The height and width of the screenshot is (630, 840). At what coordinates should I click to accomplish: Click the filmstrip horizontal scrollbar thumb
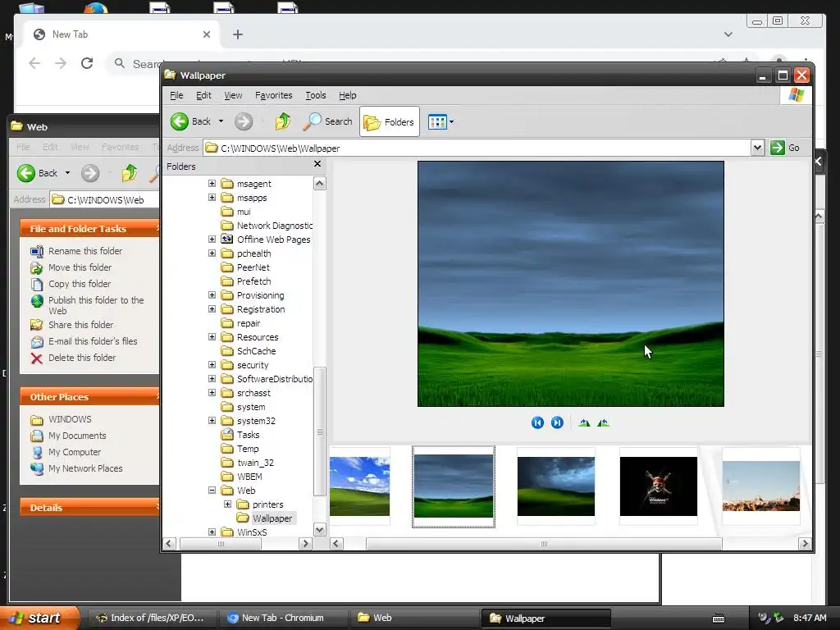[544, 544]
